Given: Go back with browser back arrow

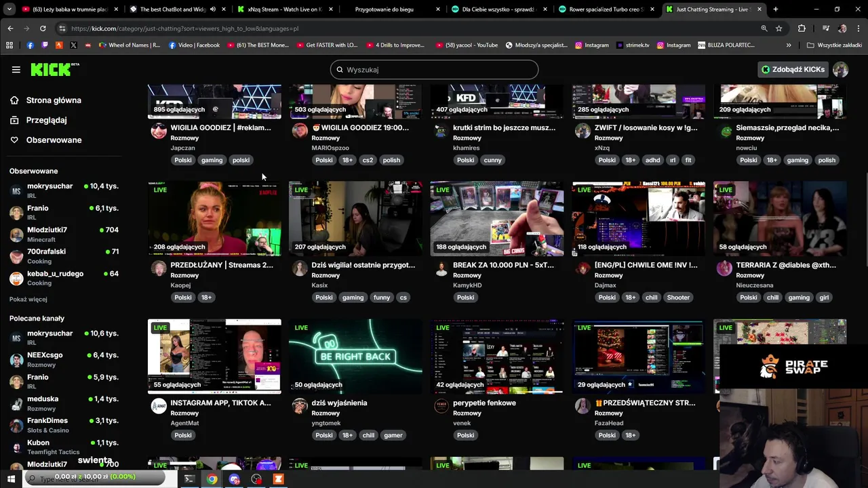Looking at the screenshot, I should [x=10, y=28].
